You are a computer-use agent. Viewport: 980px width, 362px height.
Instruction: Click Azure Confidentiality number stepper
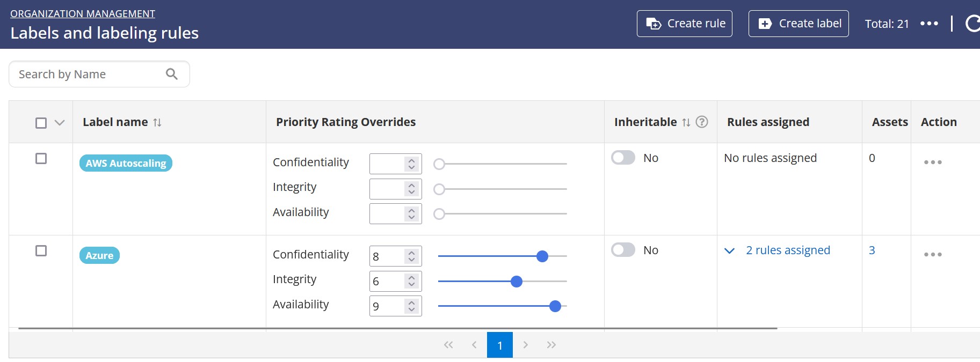[411, 256]
